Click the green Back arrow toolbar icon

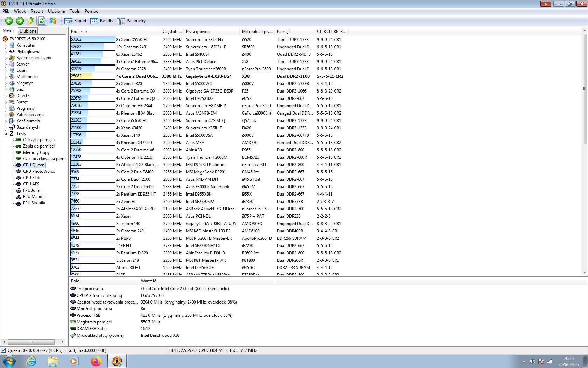click(x=9, y=21)
